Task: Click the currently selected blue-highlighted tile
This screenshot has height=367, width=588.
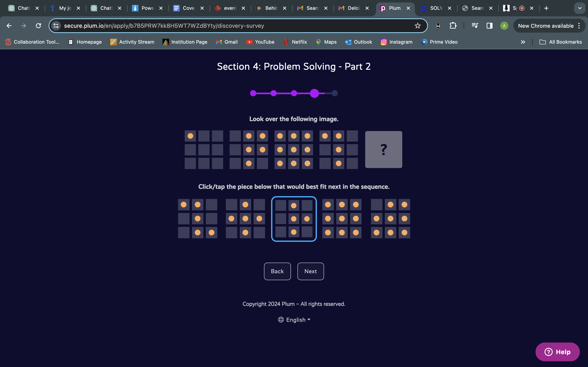Action: 293,218
